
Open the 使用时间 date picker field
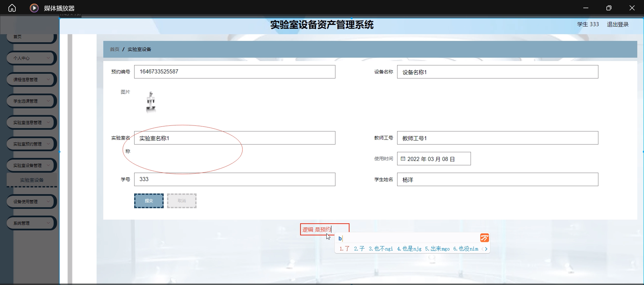(x=434, y=159)
